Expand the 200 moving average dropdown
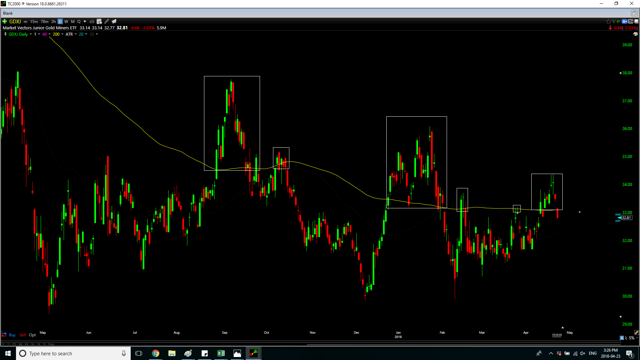This screenshot has height=360, width=640. pos(62,34)
